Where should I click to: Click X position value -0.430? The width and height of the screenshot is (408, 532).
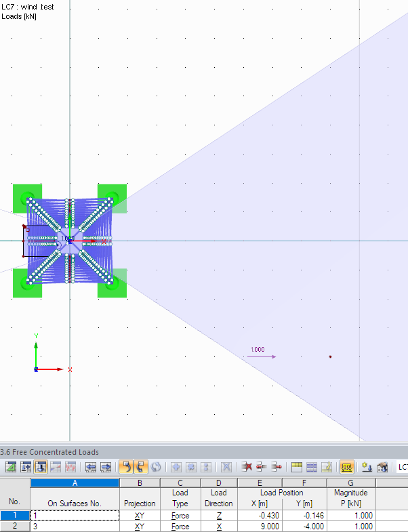(x=260, y=516)
